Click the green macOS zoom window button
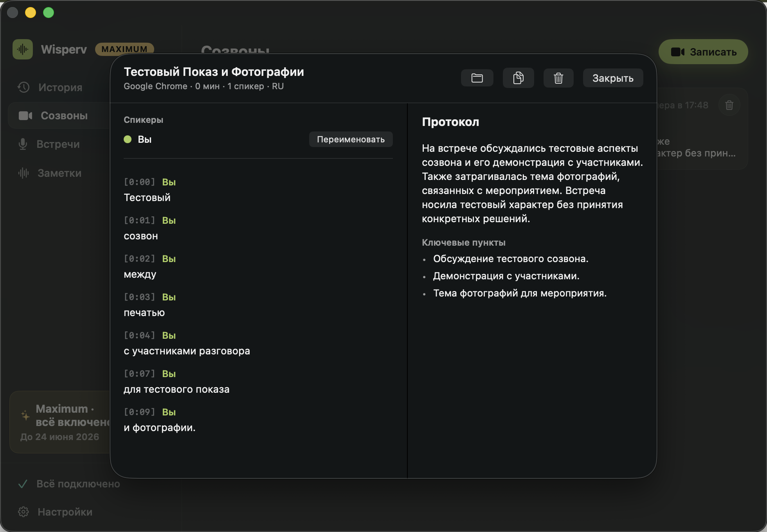Viewport: 767px width, 532px height. point(49,13)
